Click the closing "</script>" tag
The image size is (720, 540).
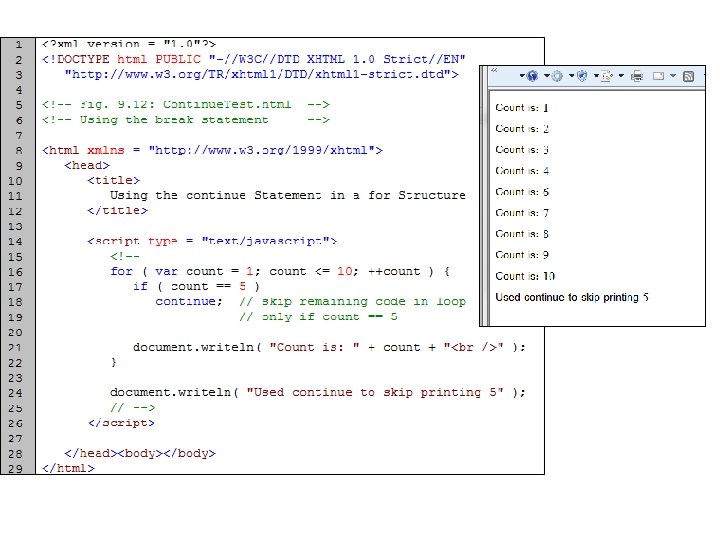[x=121, y=423]
